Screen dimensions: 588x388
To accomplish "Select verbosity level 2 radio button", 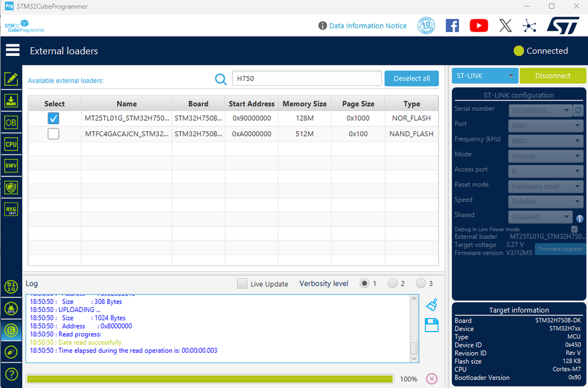I will [393, 283].
